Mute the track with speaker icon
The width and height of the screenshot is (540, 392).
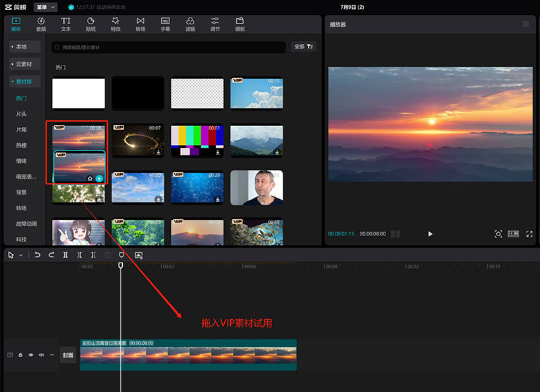(x=42, y=354)
